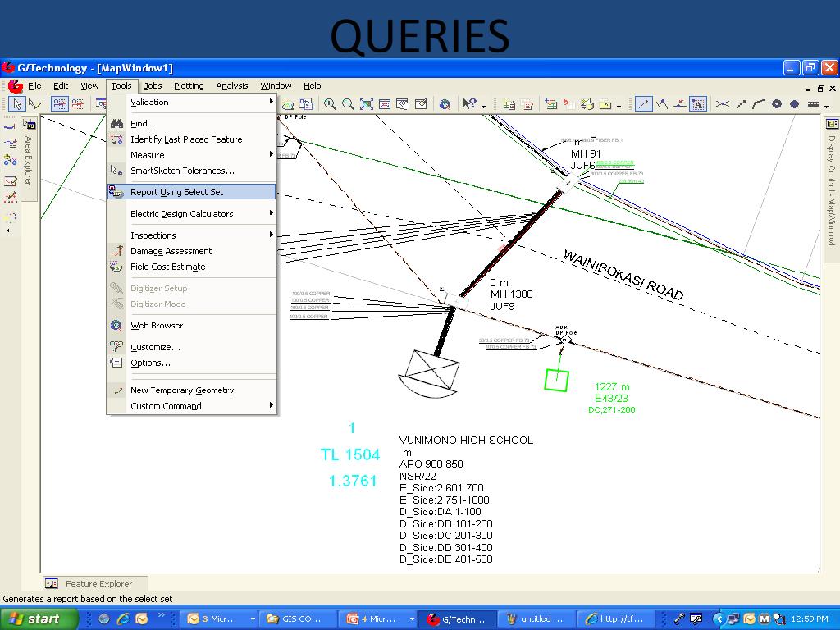
Task: Choose Customize... in the Tools menu
Action: click(x=192, y=347)
